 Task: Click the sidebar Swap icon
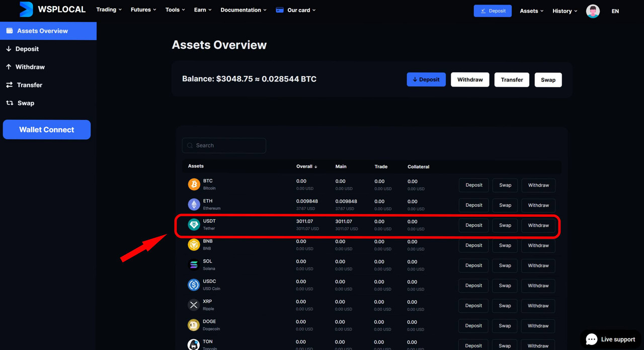[10, 103]
